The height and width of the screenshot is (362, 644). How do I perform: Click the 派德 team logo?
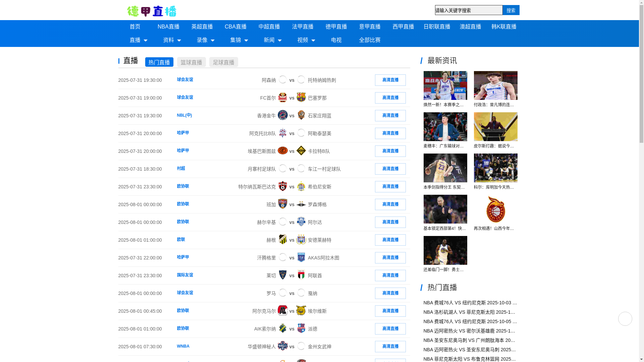point(301,328)
